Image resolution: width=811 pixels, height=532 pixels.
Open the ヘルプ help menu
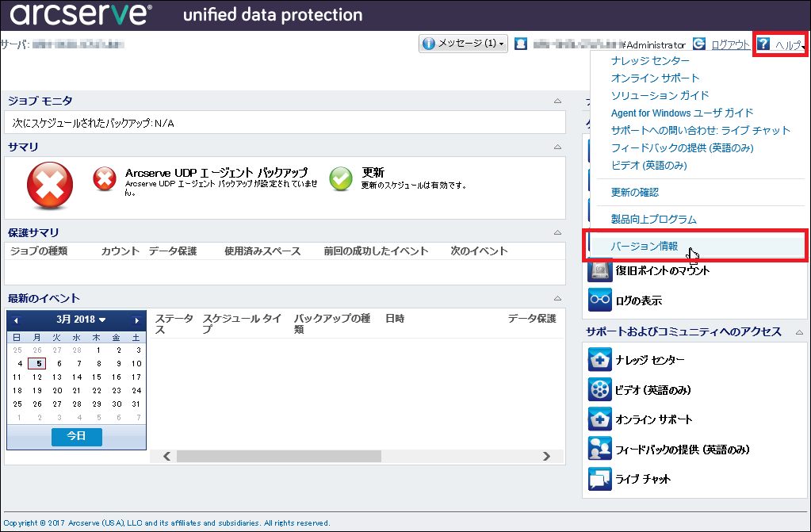788,45
